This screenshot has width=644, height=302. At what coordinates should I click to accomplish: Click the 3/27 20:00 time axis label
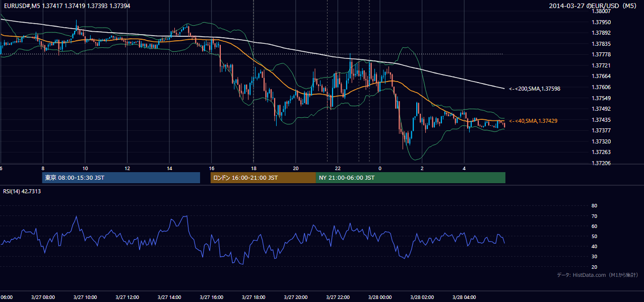click(x=295, y=297)
